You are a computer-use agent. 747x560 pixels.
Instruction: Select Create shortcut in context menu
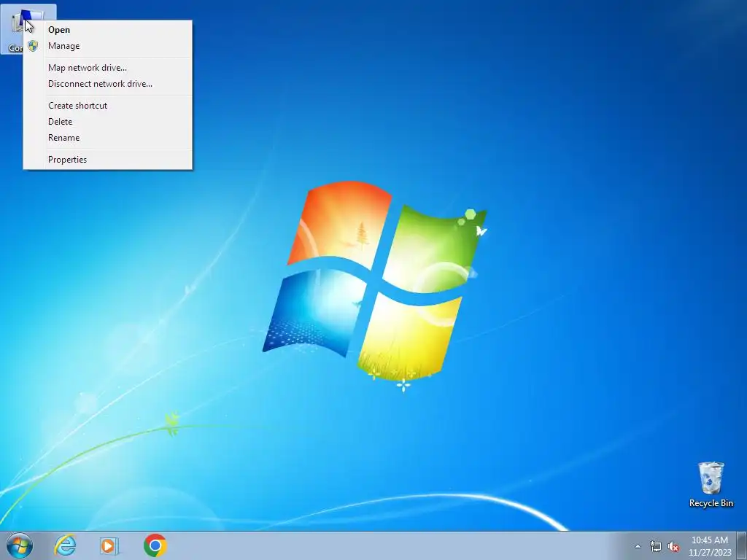[108, 106]
